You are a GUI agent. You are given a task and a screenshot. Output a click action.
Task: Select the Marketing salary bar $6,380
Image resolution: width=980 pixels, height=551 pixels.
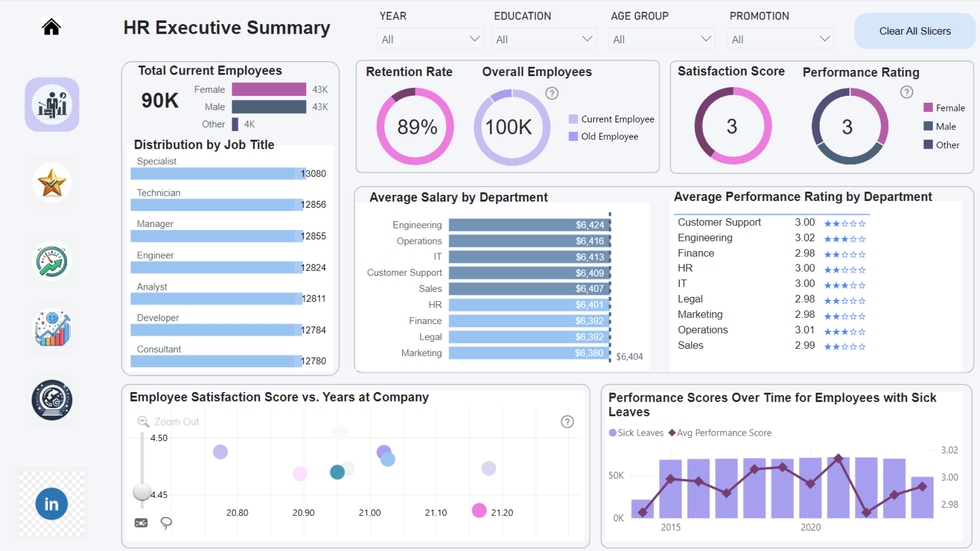click(529, 353)
